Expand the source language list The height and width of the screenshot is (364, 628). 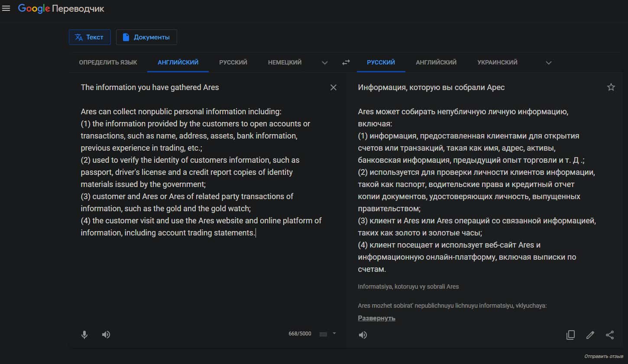(x=325, y=63)
